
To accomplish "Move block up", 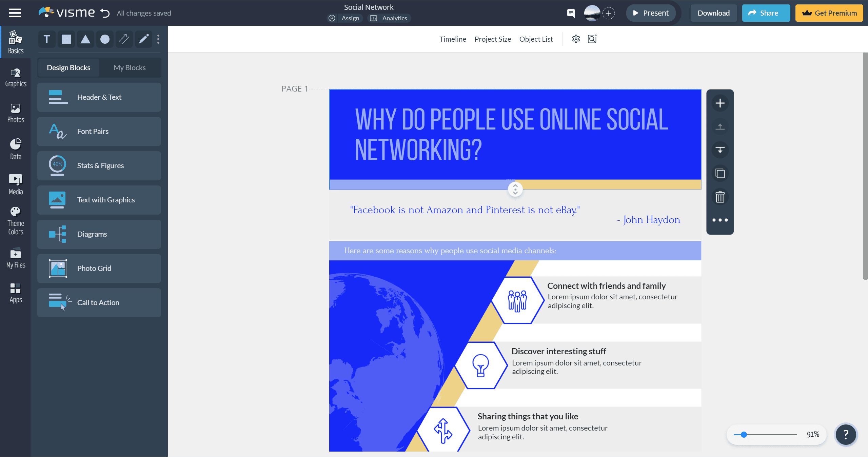I will click(720, 126).
